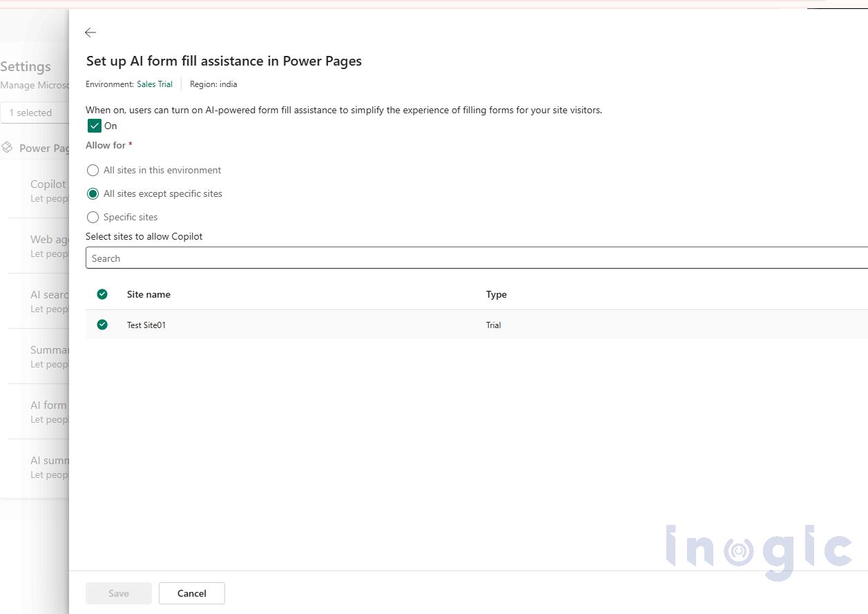868x614 pixels.
Task: Click the Search sites input field
Action: click(x=476, y=258)
